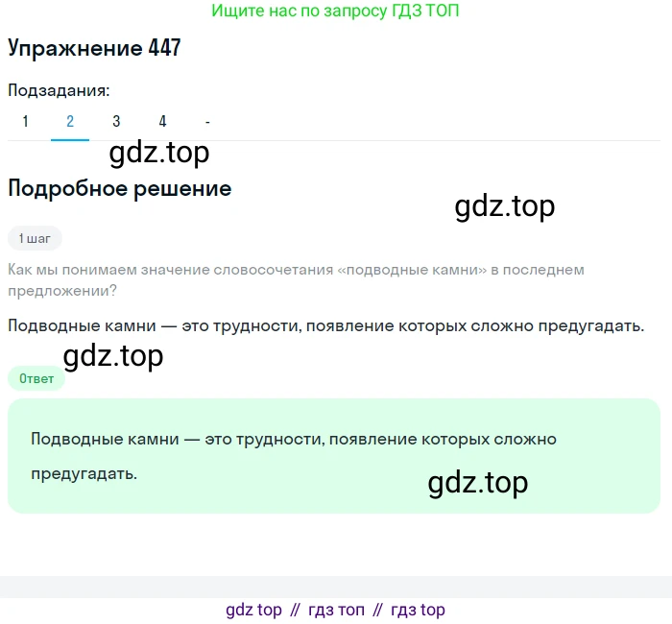The width and height of the screenshot is (672, 624).
Task: Click the black solution sentence under step 1
Action: [x=325, y=325]
